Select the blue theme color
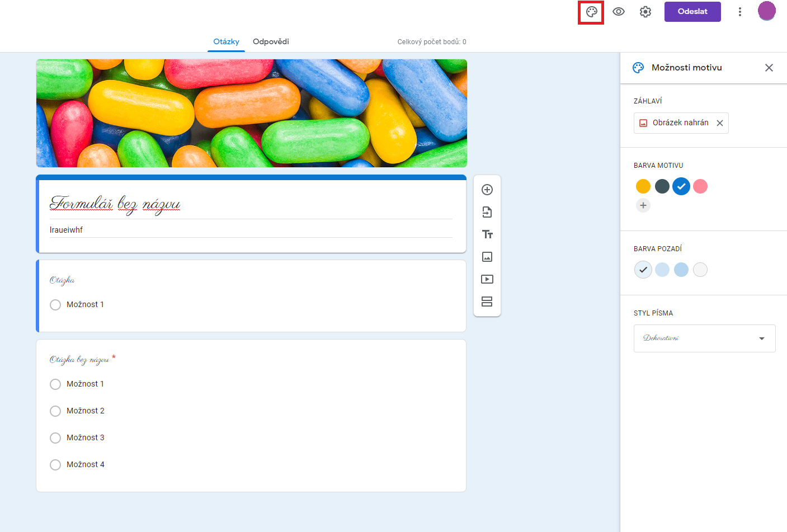This screenshot has width=787, height=532. [681, 186]
